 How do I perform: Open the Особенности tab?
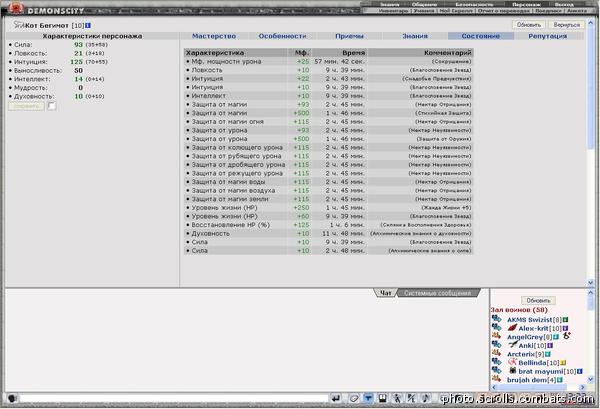(x=282, y=36)
